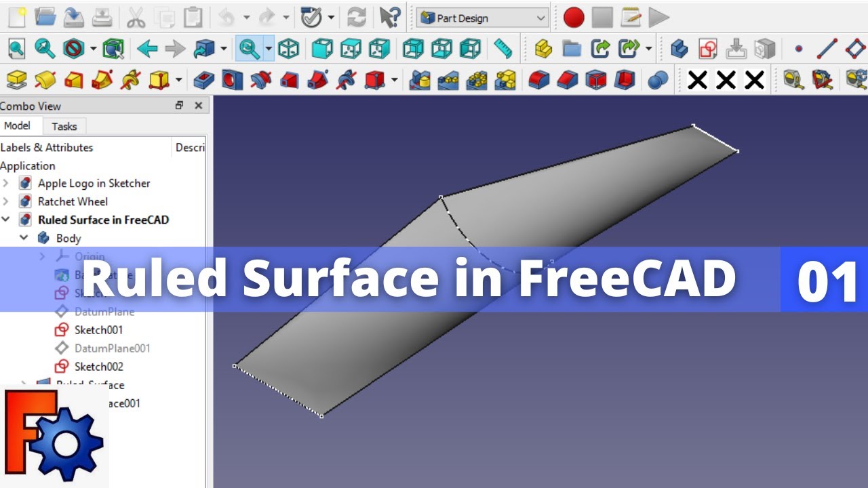Click the Description column header

pos(190,147)
